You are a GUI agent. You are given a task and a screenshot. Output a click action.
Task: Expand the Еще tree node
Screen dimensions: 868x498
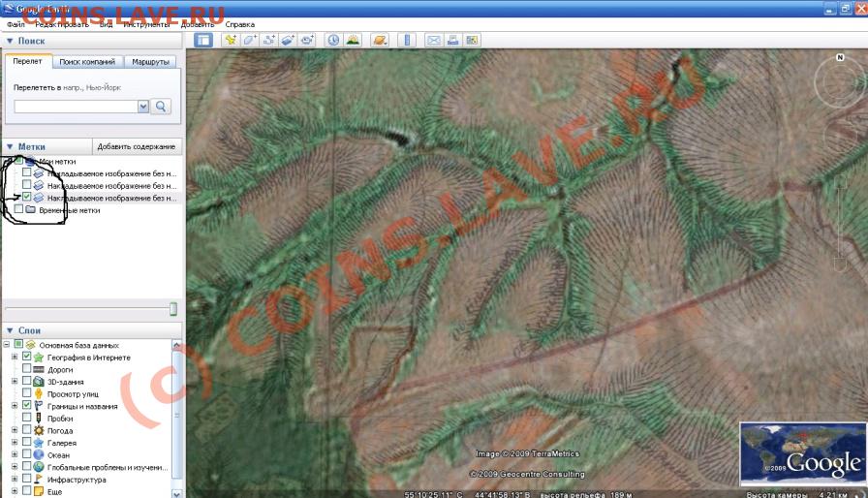[15, 491]
